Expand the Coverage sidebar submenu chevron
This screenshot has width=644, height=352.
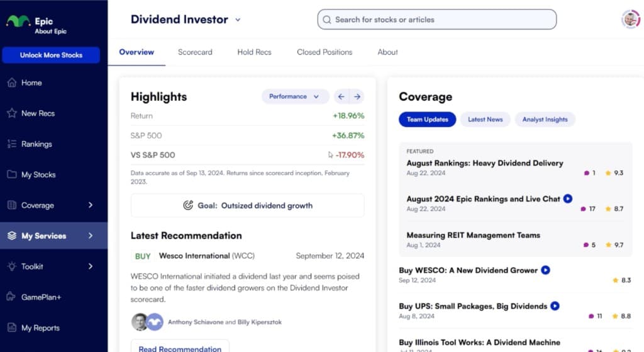pyautogui.click(x=91, y=205)
